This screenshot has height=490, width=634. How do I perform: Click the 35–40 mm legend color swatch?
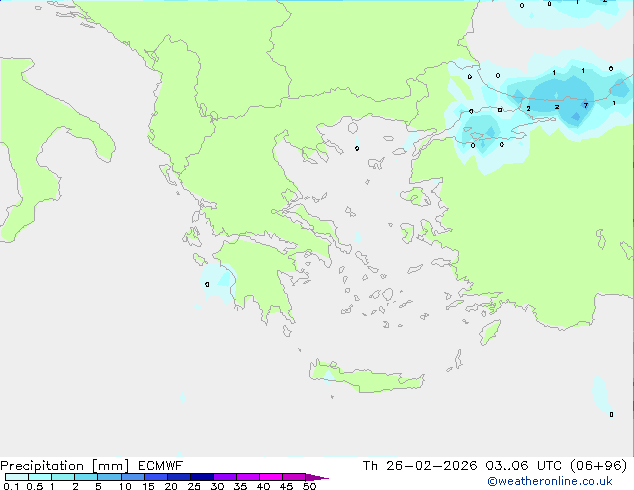[248, 477]
